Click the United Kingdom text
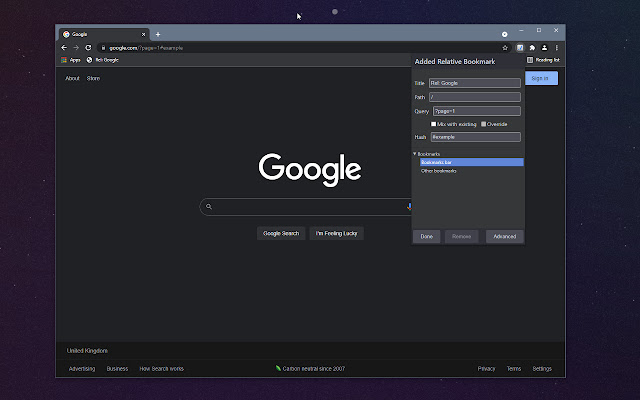The image size is (640, 400). 87,351
